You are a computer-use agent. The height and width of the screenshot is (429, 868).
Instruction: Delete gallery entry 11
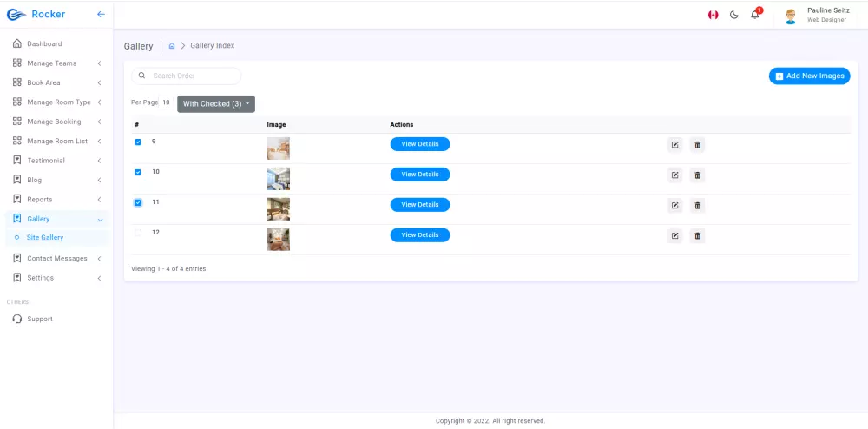(x=698, y=205)
